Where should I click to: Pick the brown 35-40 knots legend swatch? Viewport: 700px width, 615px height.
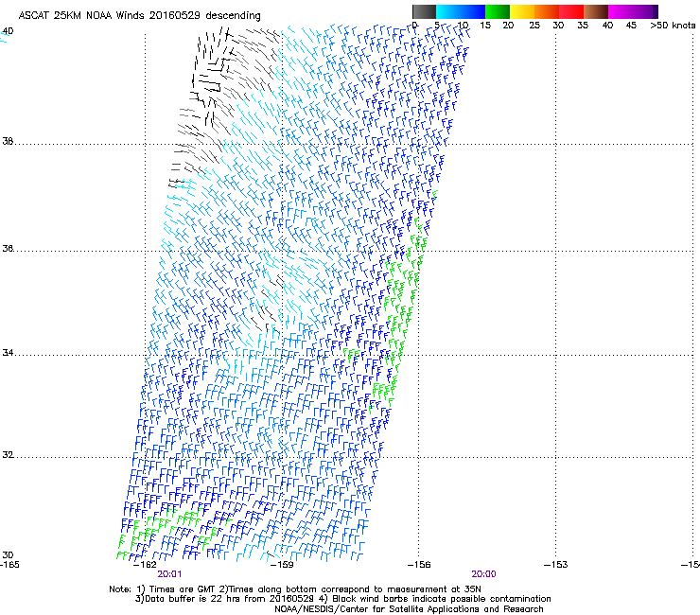pos(596,11)
